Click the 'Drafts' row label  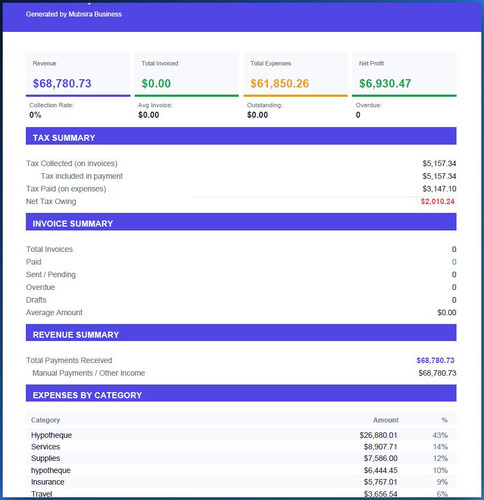point(36,300)
